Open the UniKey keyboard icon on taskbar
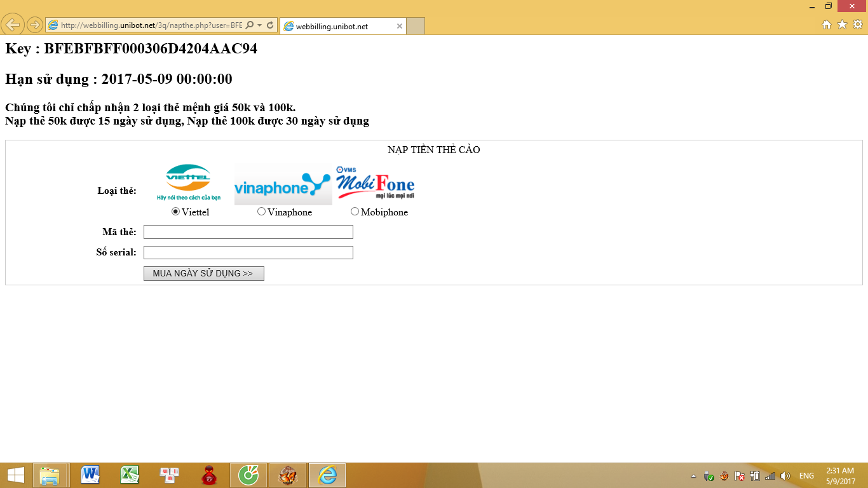Image resolution: width=868 pixels, height=488 pixels. coord(169,475)
